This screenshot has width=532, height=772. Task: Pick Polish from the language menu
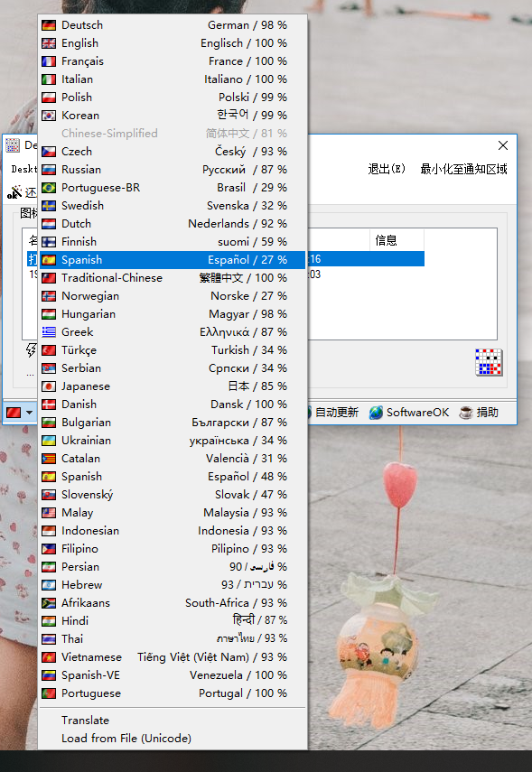pyautogui.click(x=172, y=98)
